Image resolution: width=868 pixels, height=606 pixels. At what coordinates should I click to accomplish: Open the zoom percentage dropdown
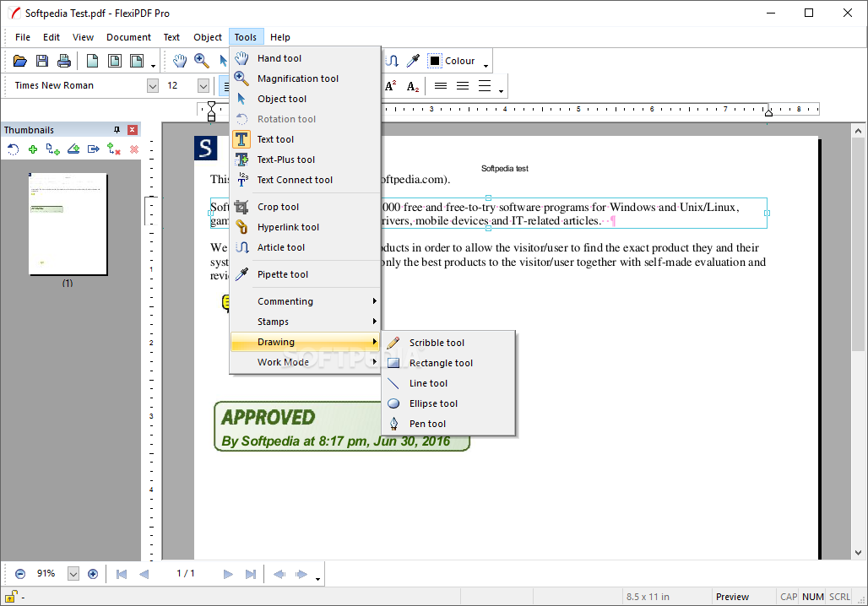point(73,574)
